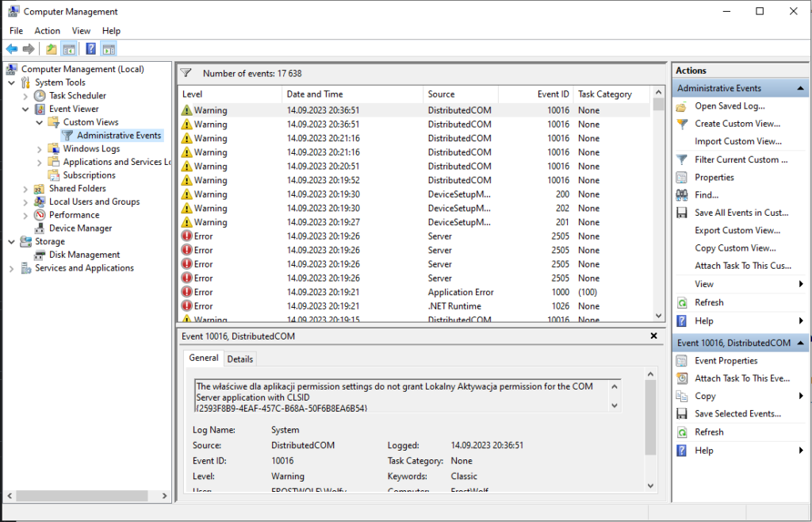Expand the Task Scheduler node
Screen dimensions: 812x522
[x=25, y=96]
